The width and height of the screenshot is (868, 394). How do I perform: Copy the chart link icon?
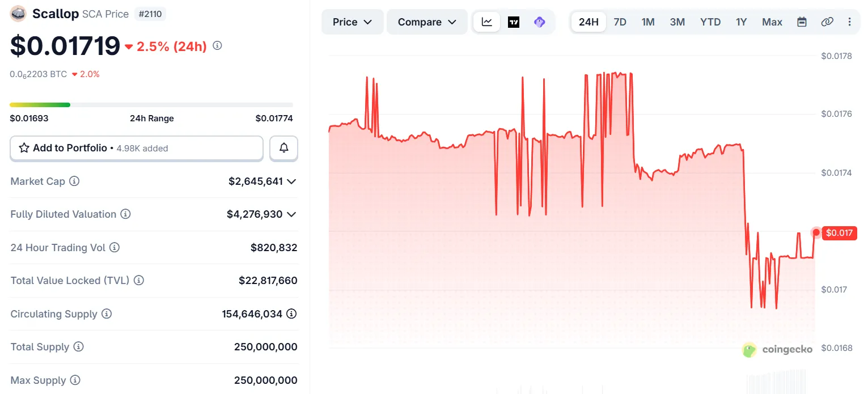click(827, 22)
